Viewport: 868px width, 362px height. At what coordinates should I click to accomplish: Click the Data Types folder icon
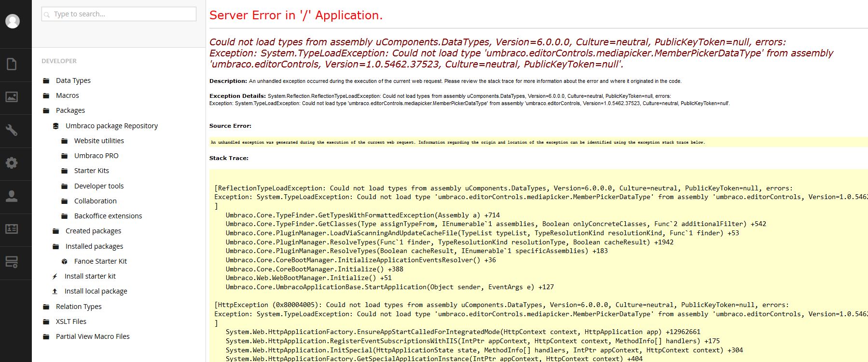pos(46,80)
